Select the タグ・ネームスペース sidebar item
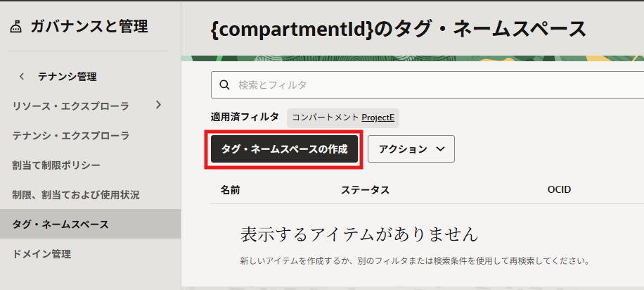This screenshot has height=290, width=644. pos(60,225)
